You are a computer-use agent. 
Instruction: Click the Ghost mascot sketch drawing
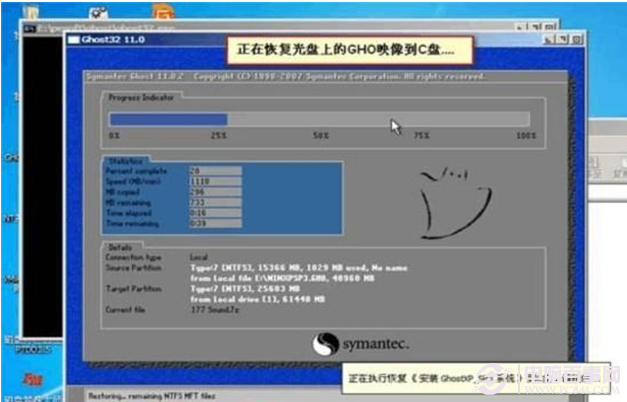pyautogui.click(x=455, y=203)
